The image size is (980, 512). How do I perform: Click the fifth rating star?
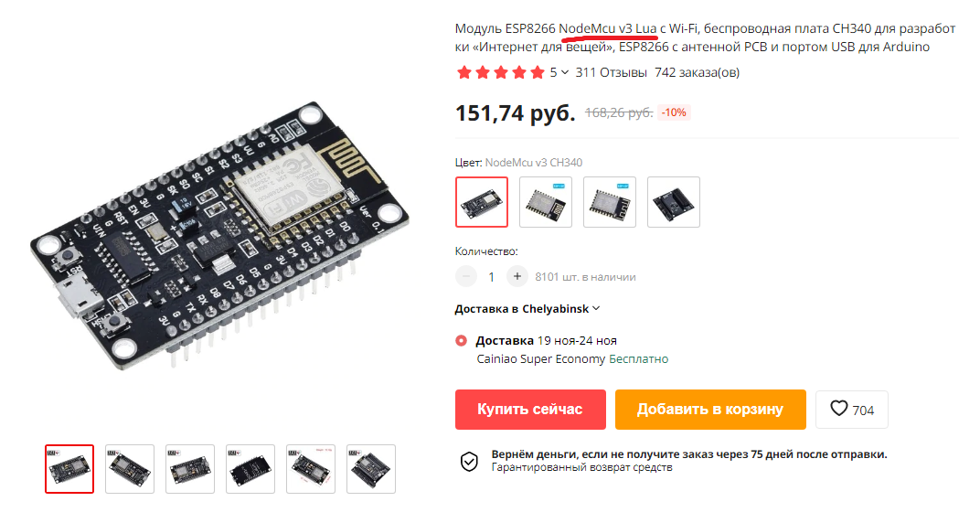tap(538, 72)
